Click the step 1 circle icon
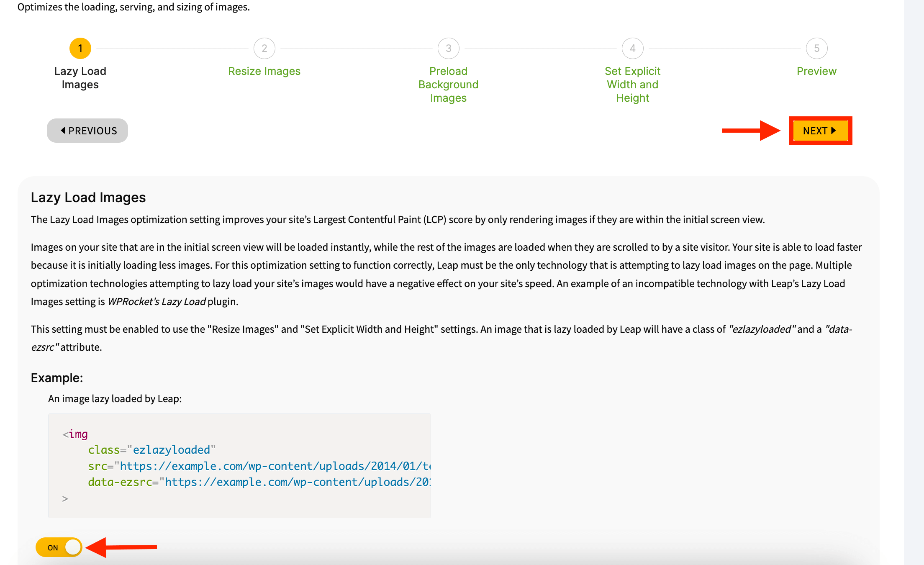Image resolution: width=924 pixels, height=565 pixels. 80,49
